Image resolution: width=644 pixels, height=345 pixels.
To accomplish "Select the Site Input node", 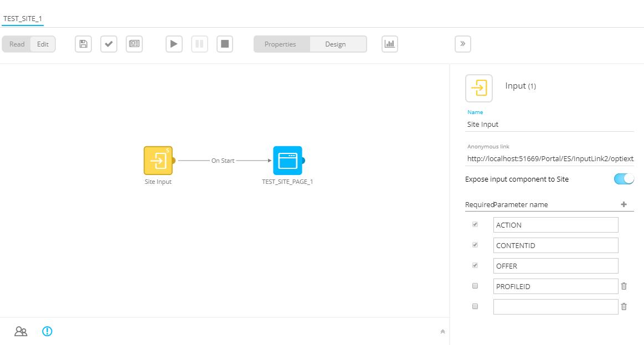I will point(158,161).
